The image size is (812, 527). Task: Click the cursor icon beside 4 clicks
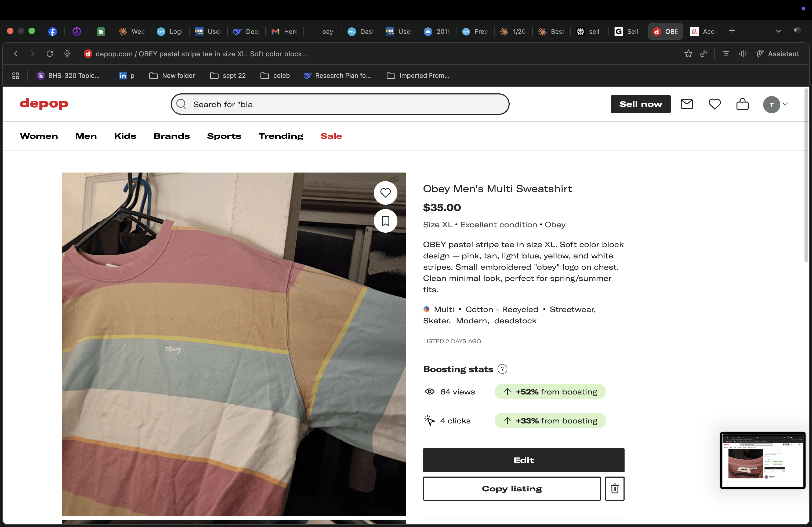430,421
